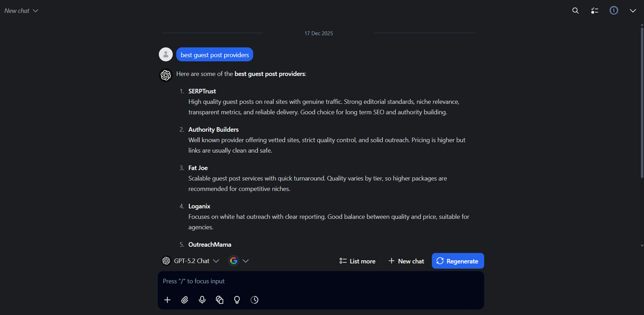This screenshot has width=644, height=315.
Task: Open the checklist select-messages icon
Action: [x=594, y=10]
